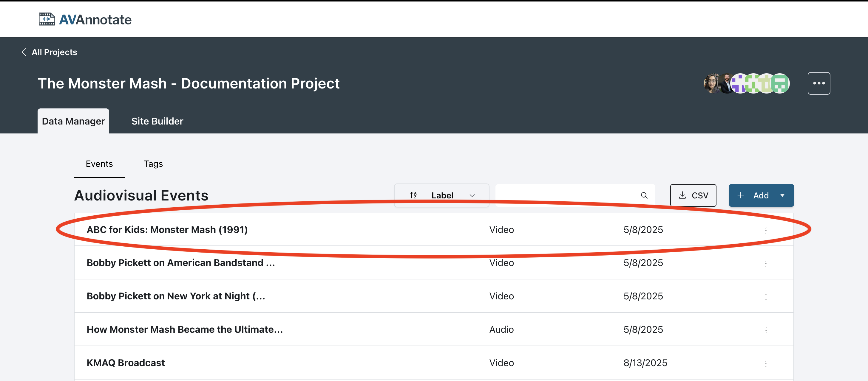Select the Events tab

point(99,164)
